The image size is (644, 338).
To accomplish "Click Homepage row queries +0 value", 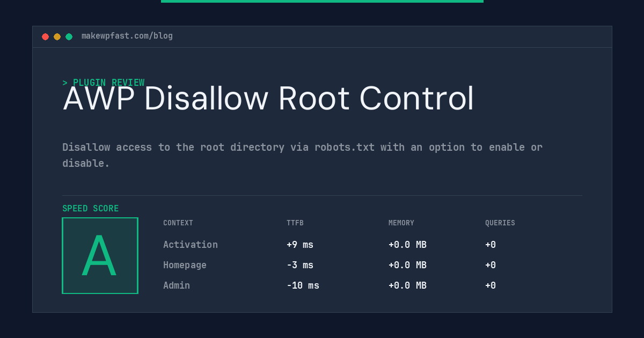I will pos(491,265).
